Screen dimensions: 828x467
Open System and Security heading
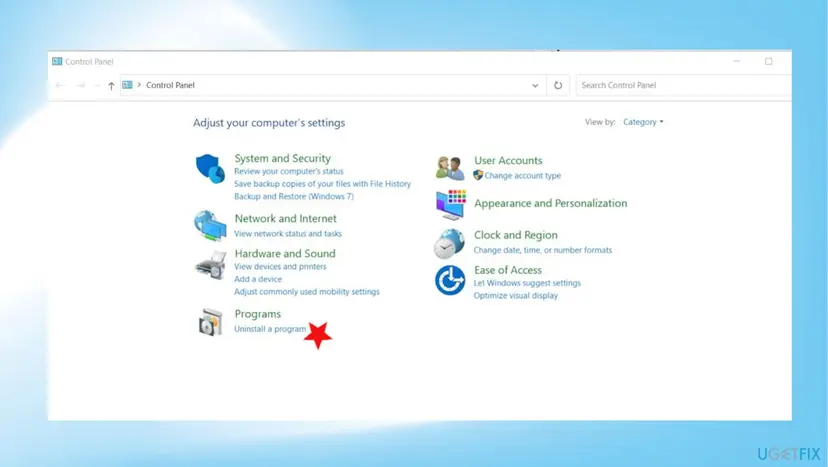coord(283,158)
